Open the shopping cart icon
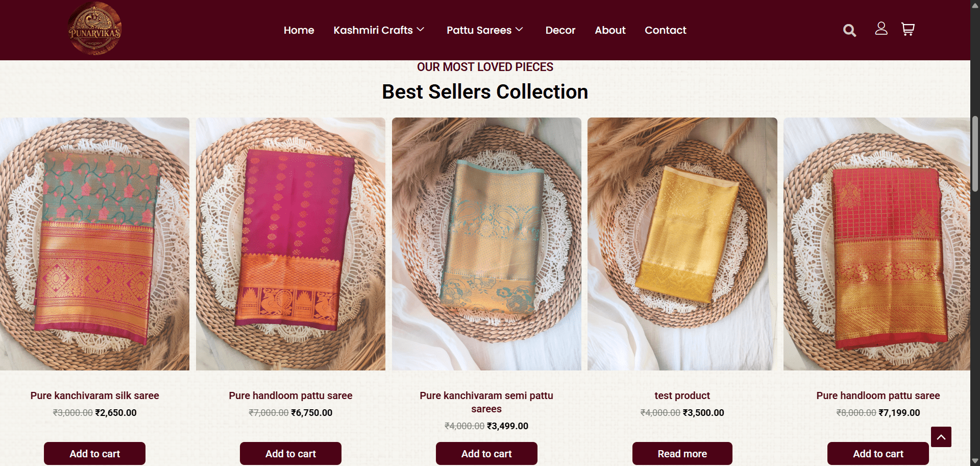 coord(908,29)
